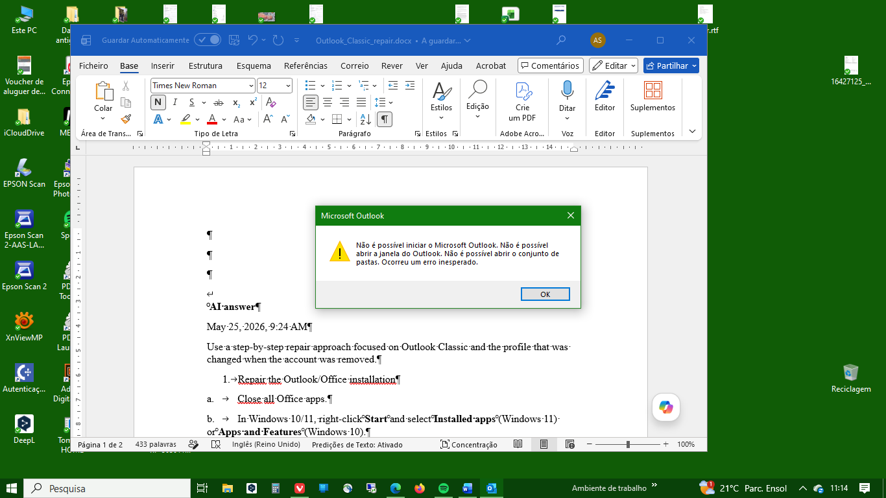
Task: Toggle bold (N) formatting
Action: [158, 102]
